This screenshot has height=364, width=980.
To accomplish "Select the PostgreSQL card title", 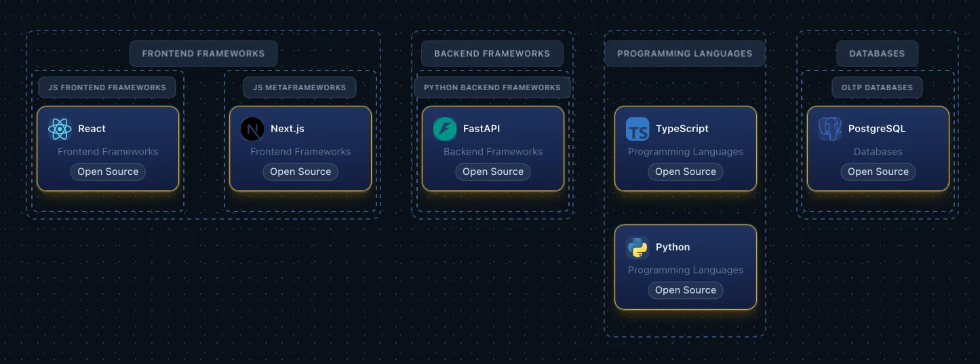I will pyautogui.click(x=877, y=129).
